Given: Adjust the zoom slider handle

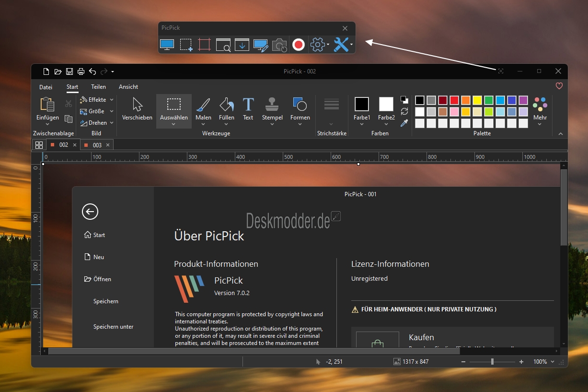Looking at the screenshot, I should click(492, 362).
